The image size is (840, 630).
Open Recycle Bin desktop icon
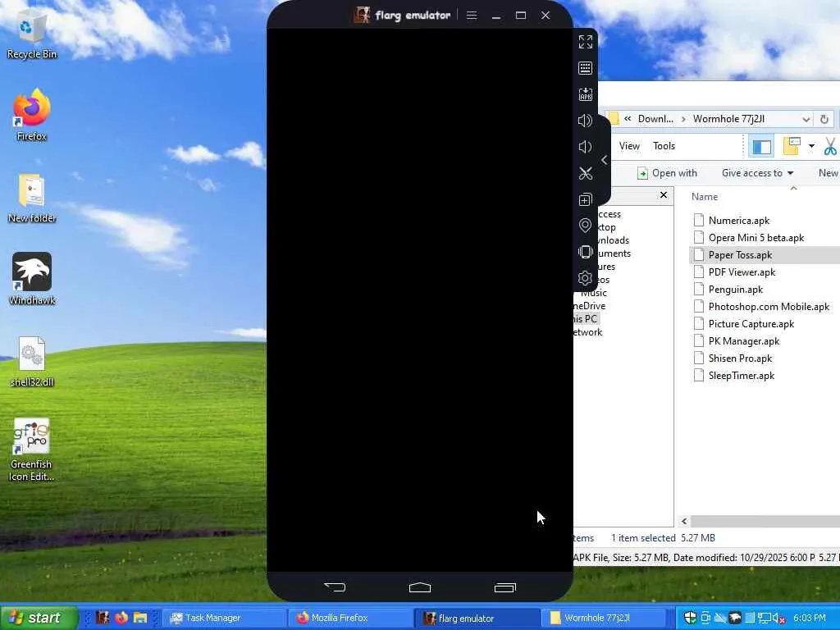(x=32, y=36)
